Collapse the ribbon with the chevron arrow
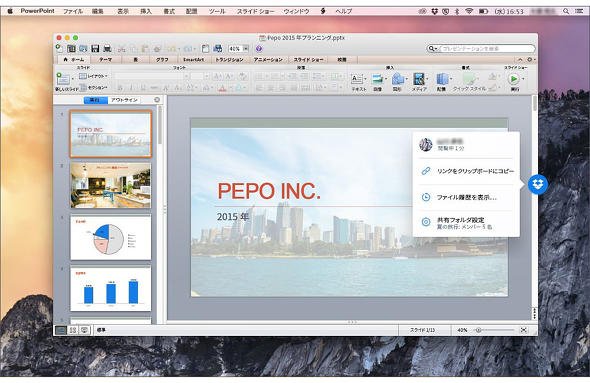590x383 pixels. click(520, 59)
